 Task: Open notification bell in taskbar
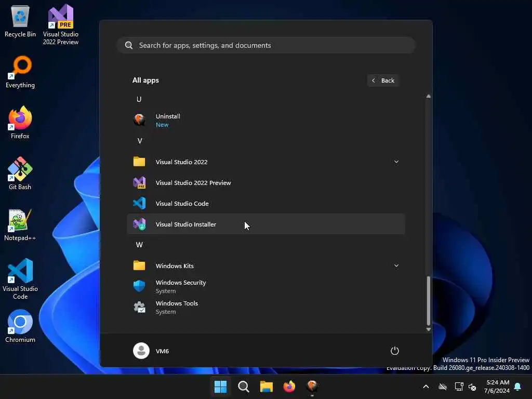[x=518, y=387]
